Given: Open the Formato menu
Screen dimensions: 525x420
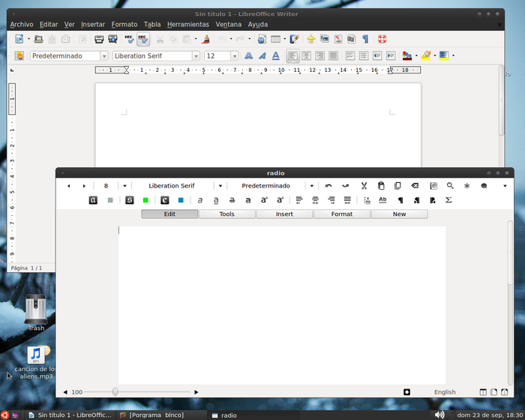Looking at the screenshot, I should [x=124, y=24].
